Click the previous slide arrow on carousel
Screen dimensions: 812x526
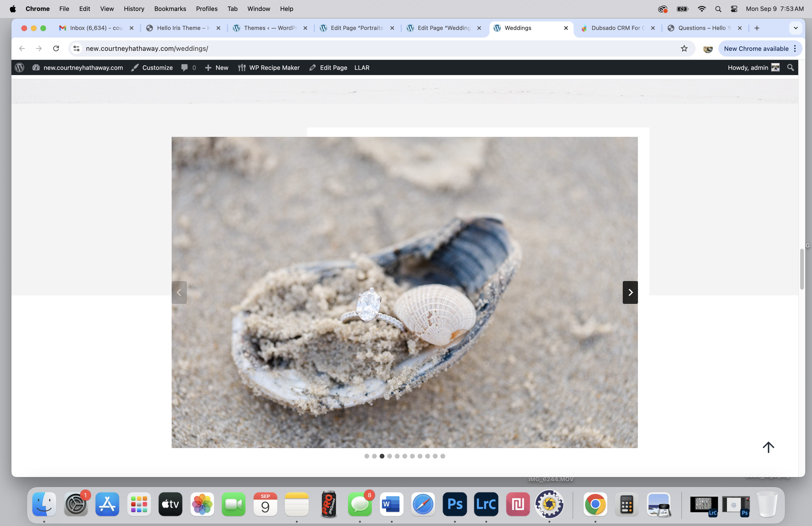point(179,292)
